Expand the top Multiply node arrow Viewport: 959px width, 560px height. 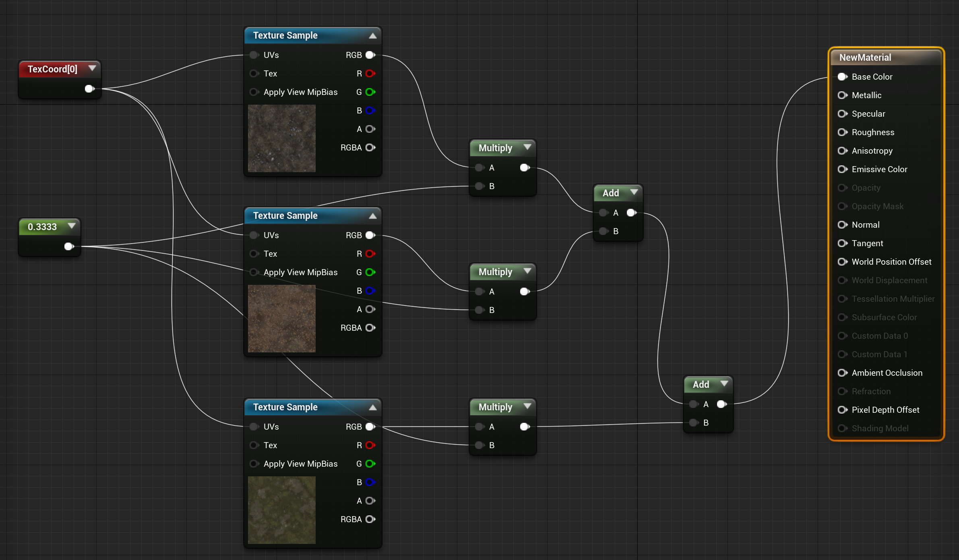click(527, 148)
